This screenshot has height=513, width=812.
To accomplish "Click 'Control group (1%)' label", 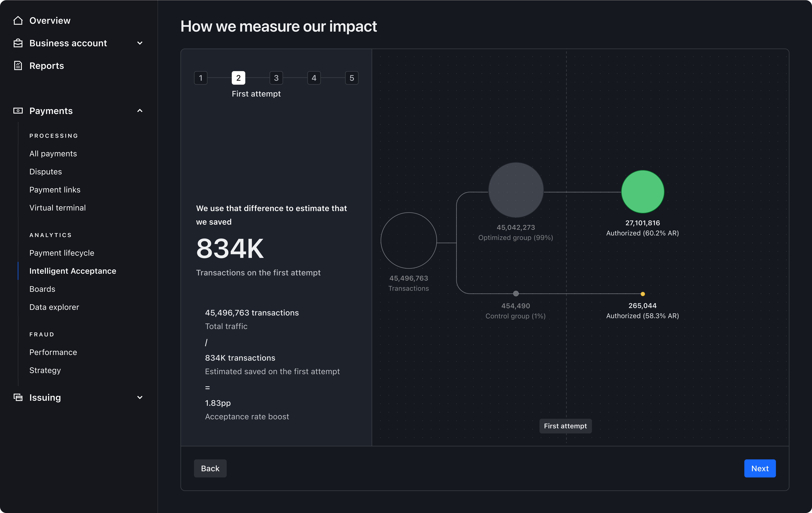I will (516, 316).
